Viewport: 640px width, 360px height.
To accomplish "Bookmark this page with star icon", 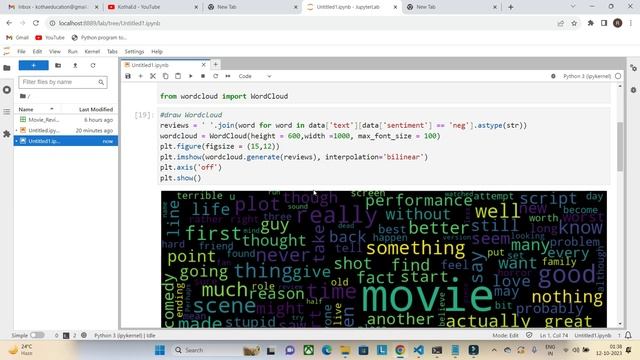I will pos(574,23).
